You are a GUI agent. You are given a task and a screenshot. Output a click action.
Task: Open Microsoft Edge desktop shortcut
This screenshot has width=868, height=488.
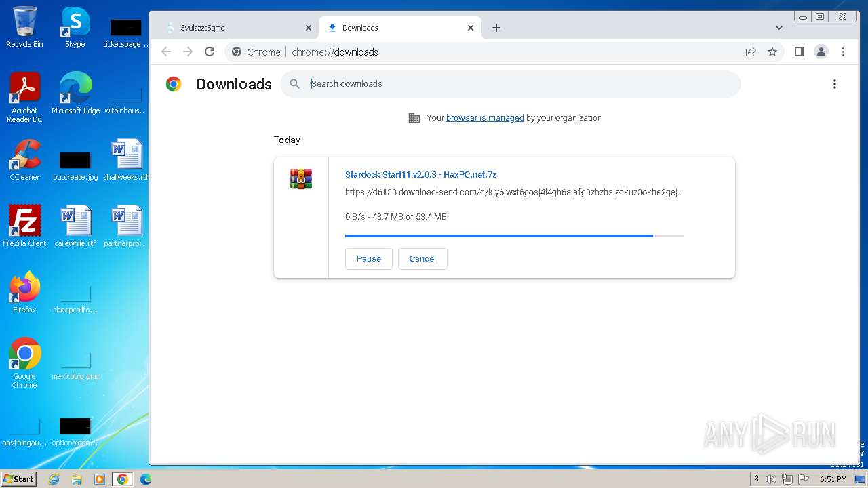(x=75, y=93)
